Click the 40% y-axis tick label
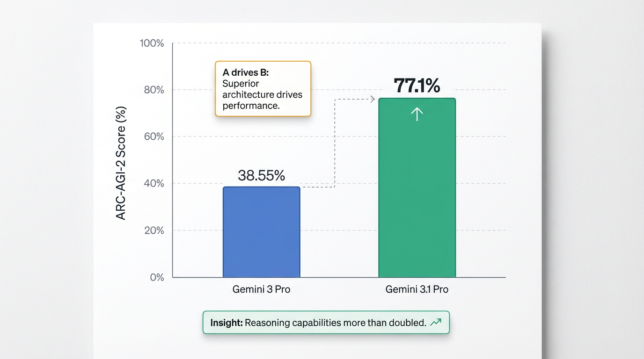The width and height of the screenshot is (644, 359). point(154,184)
